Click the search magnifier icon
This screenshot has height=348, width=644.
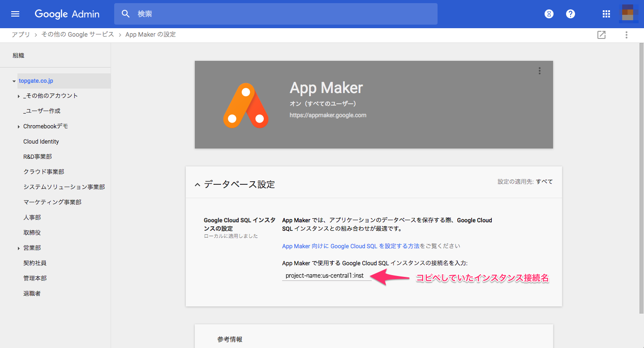pos(126,14)
